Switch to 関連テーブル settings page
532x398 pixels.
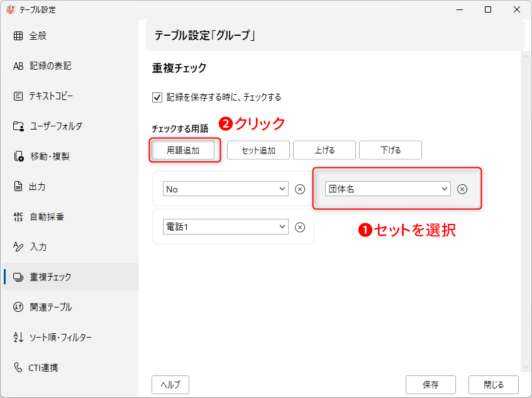pos(51,307)
